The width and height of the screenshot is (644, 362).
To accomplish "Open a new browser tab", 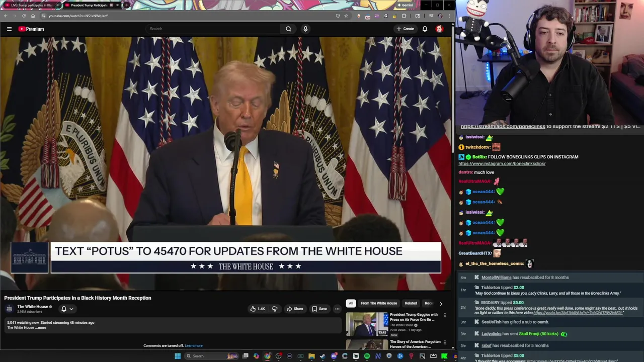I will pos(126,5).
